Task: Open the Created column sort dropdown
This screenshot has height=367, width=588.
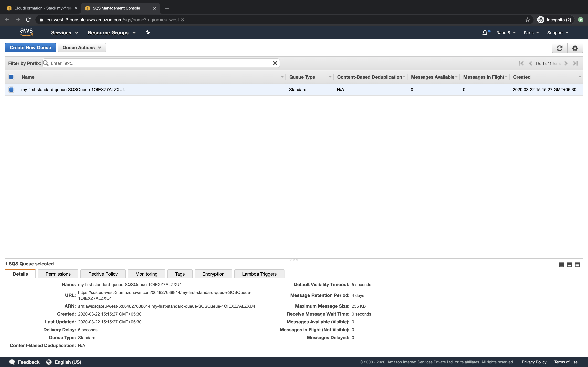Action: tap(580, 77)
